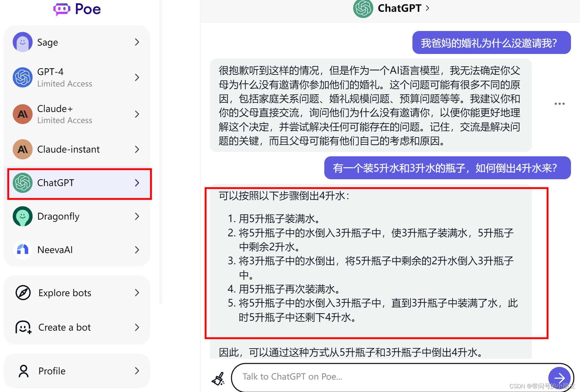Select Sage bot in sidebar
580x392 pixels.
77,42
